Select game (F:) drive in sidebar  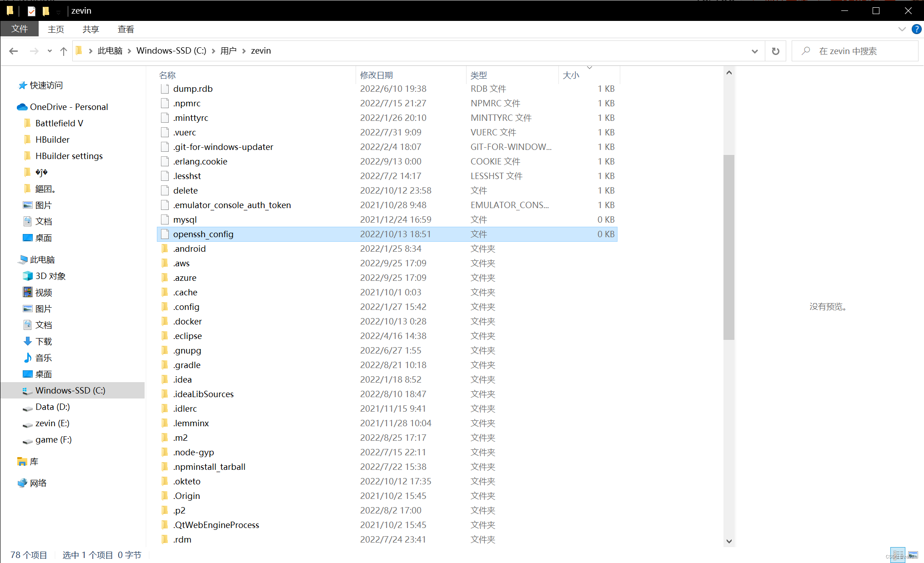pos(54,439)
